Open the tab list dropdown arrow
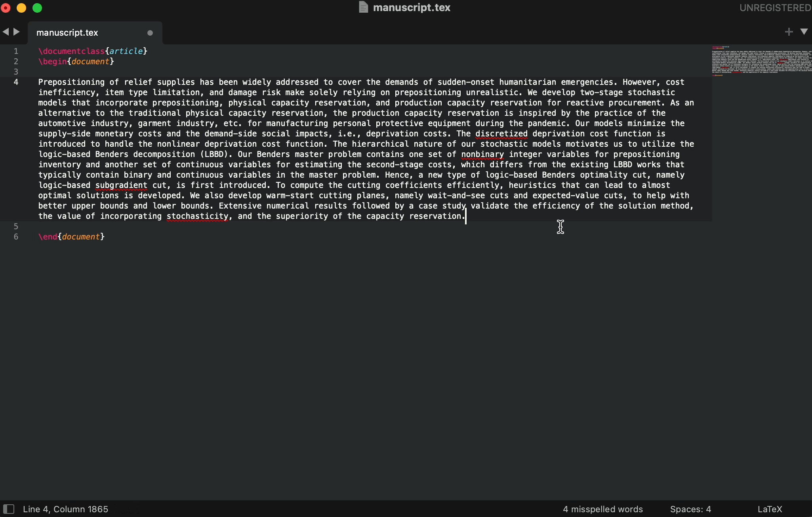This screenshot has width=812, height=517. (804, 32)
